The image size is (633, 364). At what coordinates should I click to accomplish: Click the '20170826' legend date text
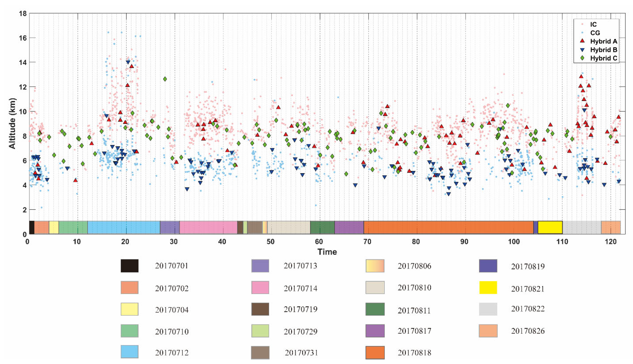point(528,331)
